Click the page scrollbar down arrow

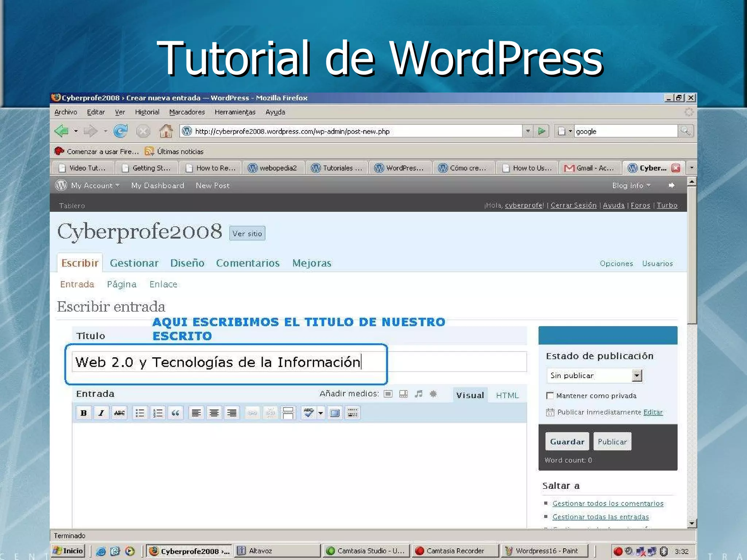coord(692,523)
